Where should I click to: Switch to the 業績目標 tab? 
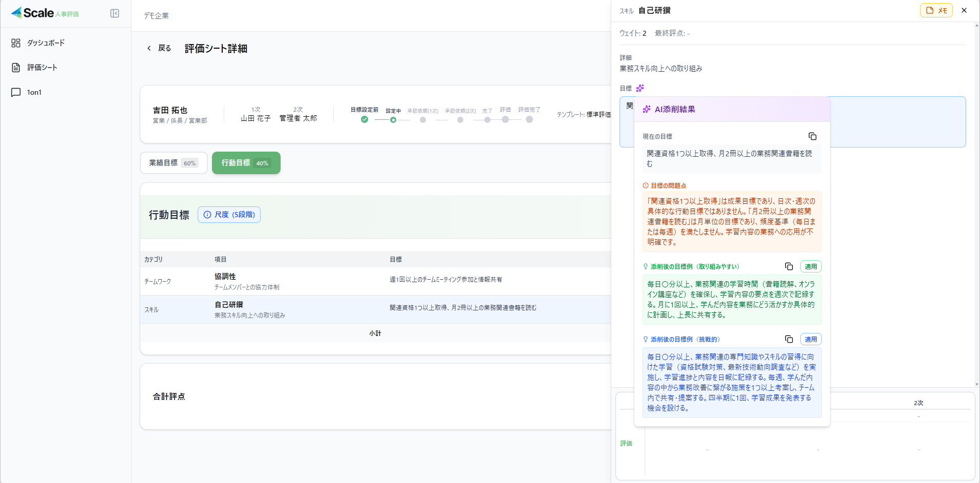coord(173,162)
